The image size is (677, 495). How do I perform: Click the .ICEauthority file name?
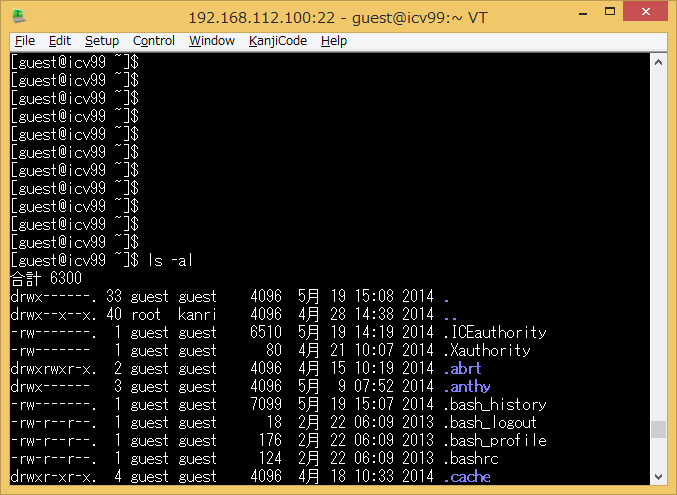point(495,332)
